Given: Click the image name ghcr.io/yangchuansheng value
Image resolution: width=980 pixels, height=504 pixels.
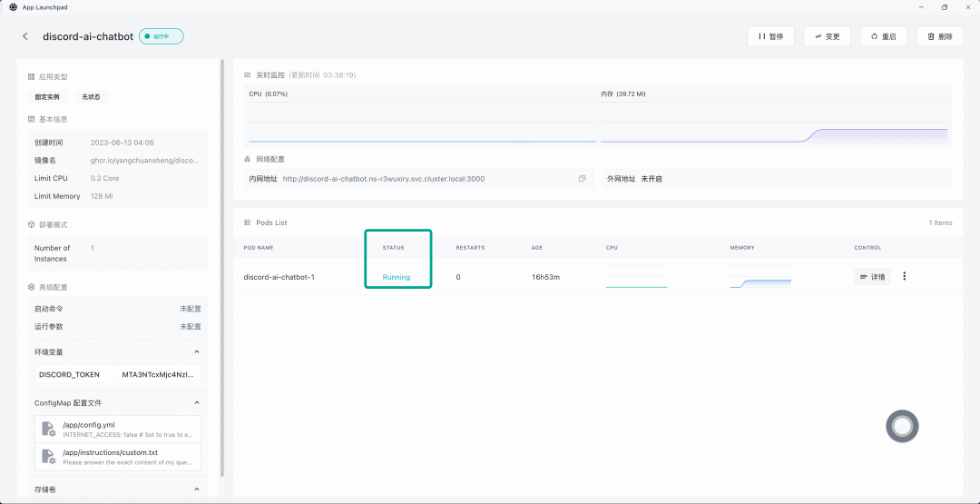Looking at the screenshot, I should pos(145,161).
